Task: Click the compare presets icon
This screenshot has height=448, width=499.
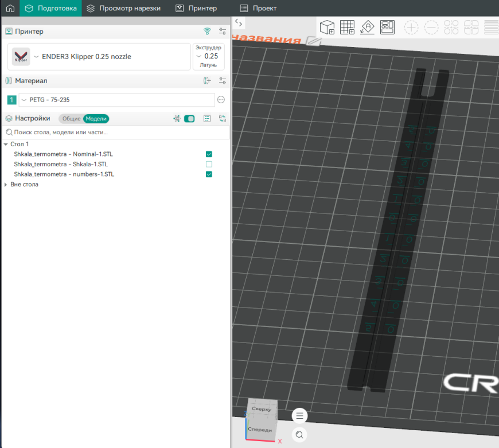Action: coord(223,119)
